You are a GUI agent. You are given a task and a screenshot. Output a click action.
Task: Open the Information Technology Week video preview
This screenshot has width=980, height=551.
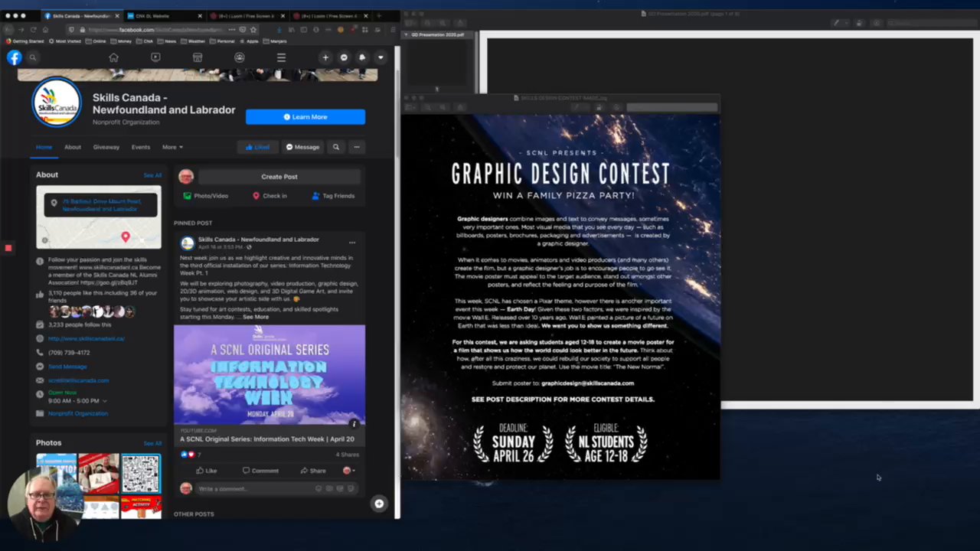pos(269,375)
